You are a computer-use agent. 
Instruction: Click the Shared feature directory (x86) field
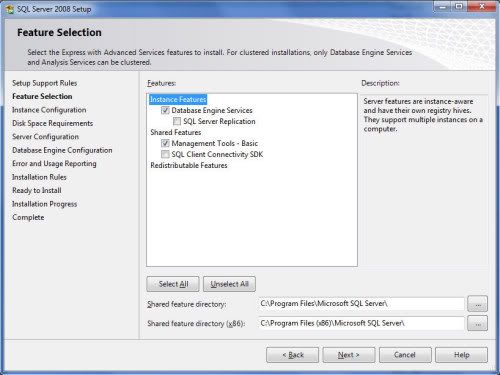click(x=361, y=323)
